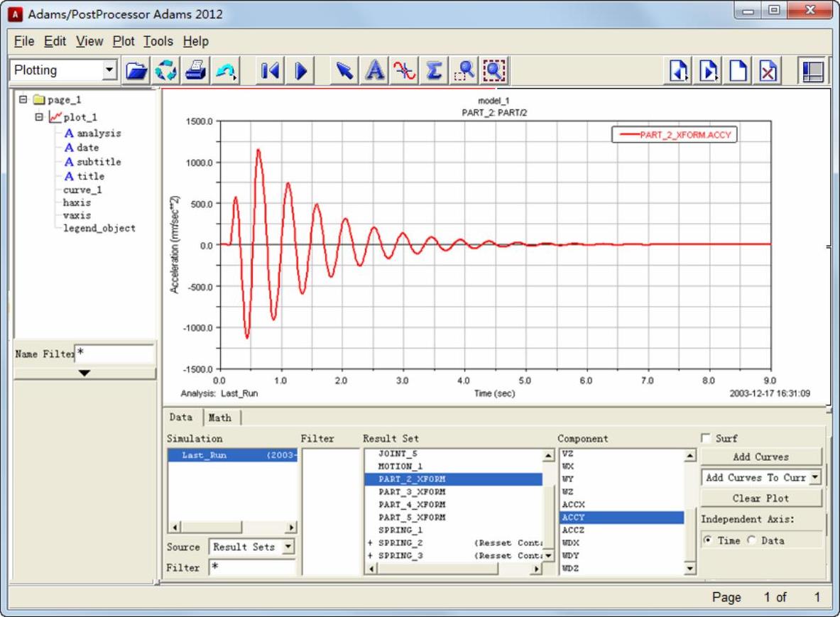Viewport: 840px width, 617px height.
Task: Click the printer icon in toolbar
Action: pyautogui.click(x=196, y=70)
